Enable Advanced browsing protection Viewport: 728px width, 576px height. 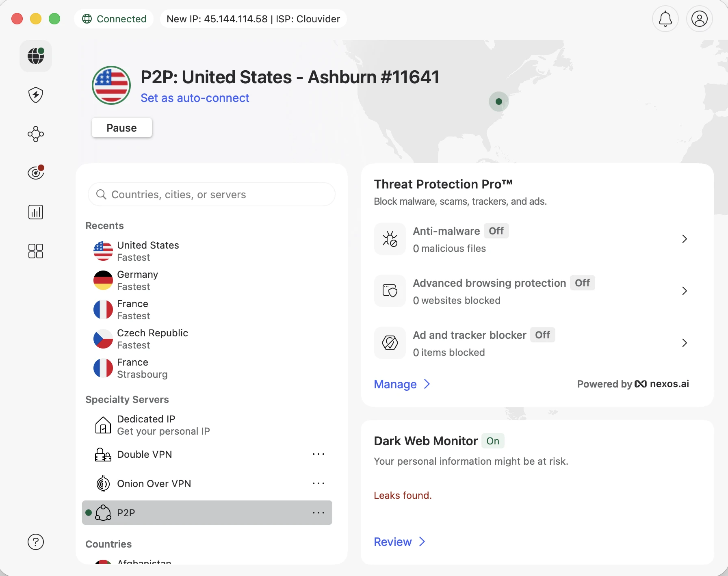[x=583, y=283]
